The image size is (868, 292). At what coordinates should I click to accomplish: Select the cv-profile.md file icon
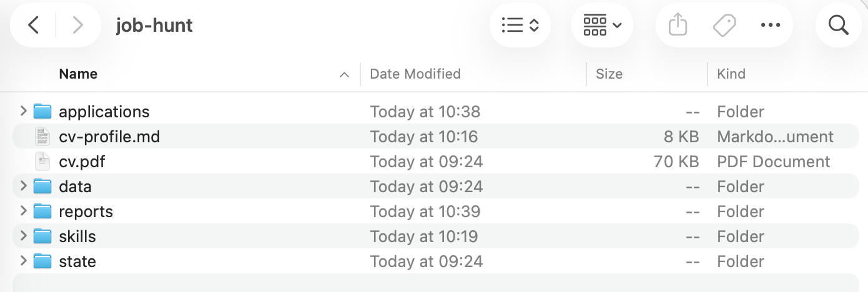[42, 136]
